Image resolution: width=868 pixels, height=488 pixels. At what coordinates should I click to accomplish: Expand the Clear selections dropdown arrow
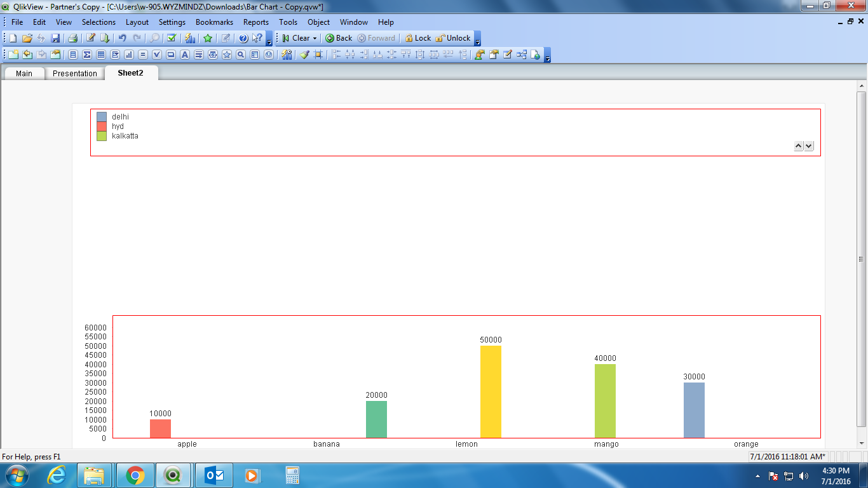315,38
